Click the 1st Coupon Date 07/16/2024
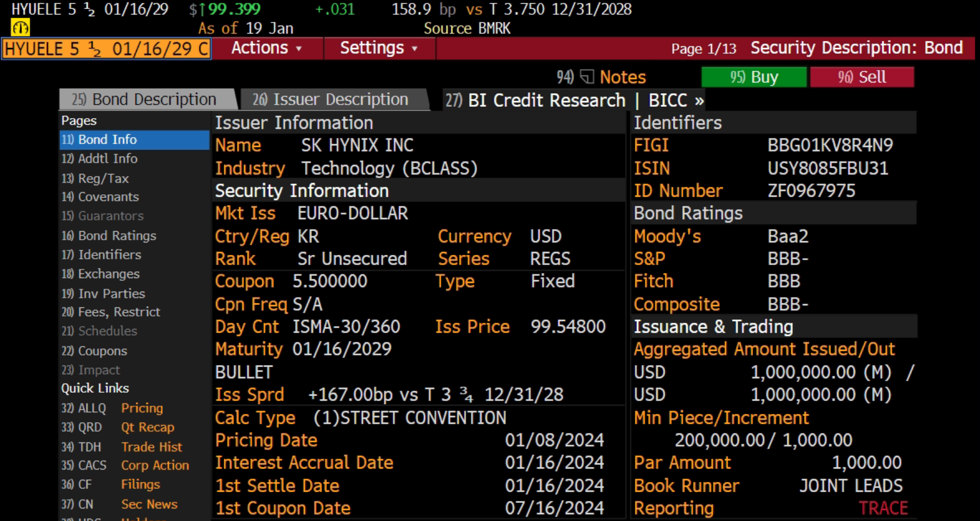This screenshot has width=980, height=521. coord(554,509)
